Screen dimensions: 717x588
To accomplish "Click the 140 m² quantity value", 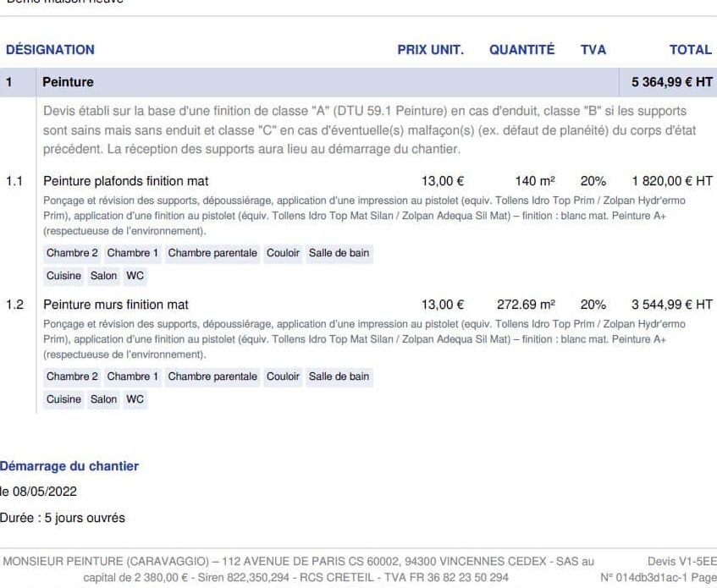I will (x=534, y=181).
